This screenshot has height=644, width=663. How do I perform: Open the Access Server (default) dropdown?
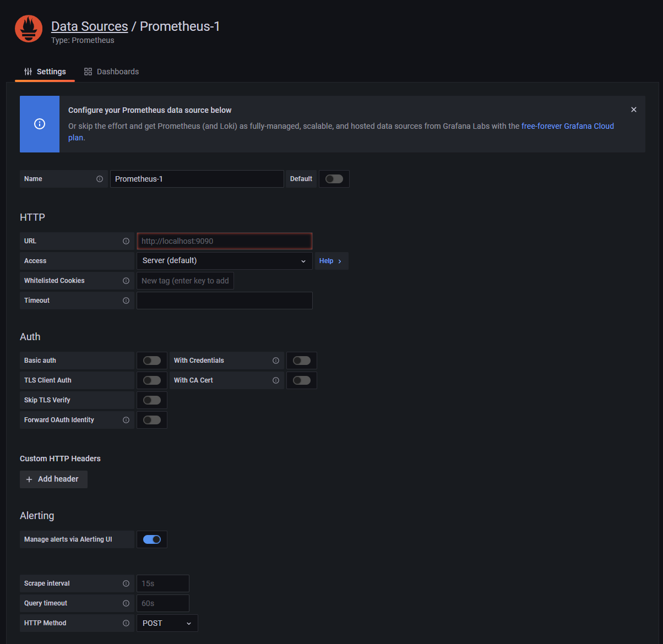click(225, 261)
